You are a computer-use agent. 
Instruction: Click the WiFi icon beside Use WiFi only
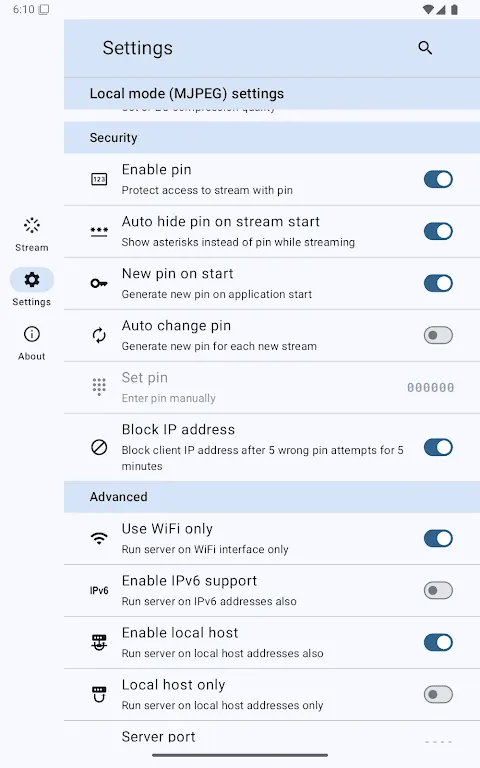pos(99,538)
